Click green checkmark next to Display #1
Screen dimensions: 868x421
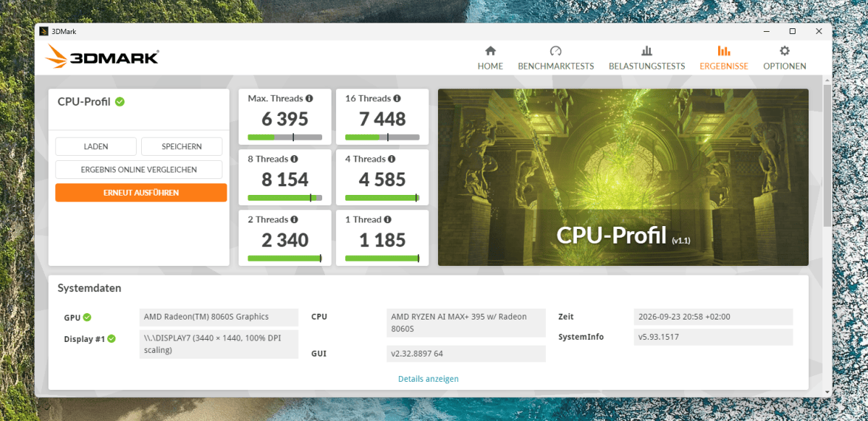[111, 338]
